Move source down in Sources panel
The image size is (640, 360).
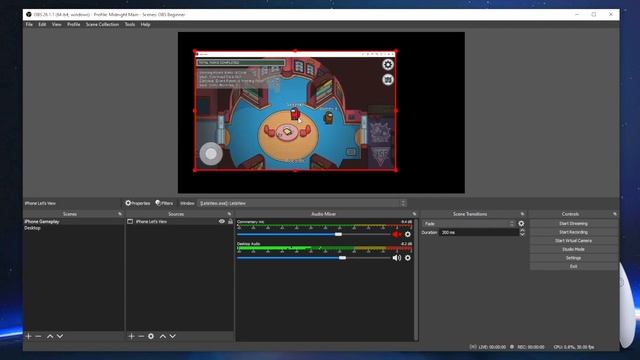[173, 336]
